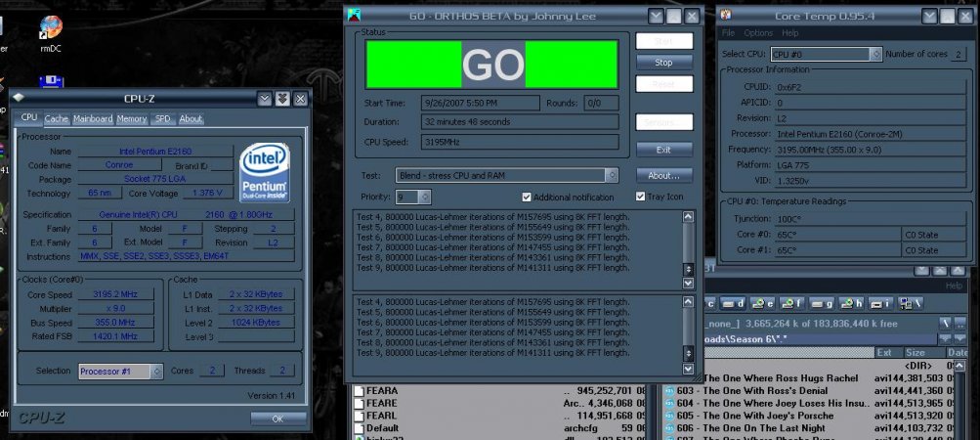The height and width of the screenshot is (440, 980).
Task: Toggle Additional notification checkbox in Orthos
Action: [527, 198]
